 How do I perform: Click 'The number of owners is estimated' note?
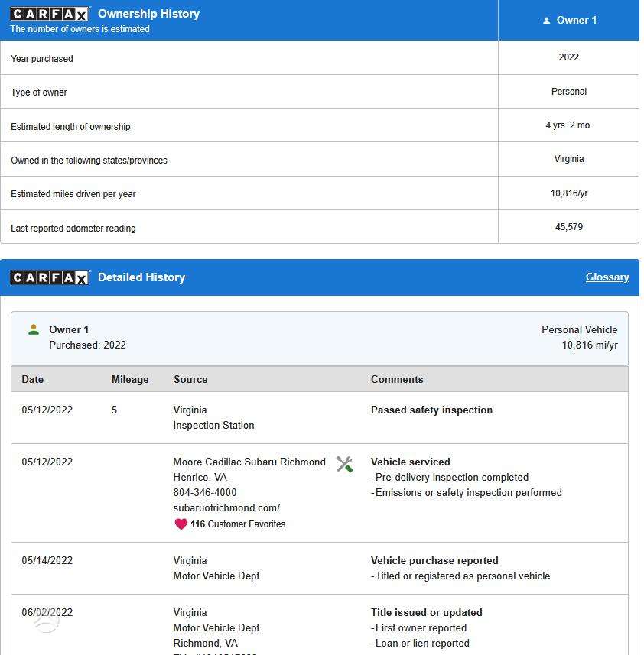(x=80, y=29)
